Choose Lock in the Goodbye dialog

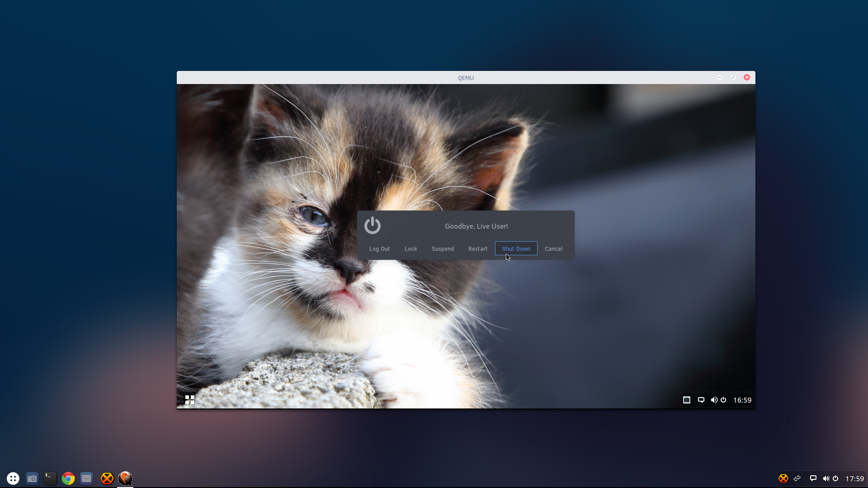(x=410, y=249)
